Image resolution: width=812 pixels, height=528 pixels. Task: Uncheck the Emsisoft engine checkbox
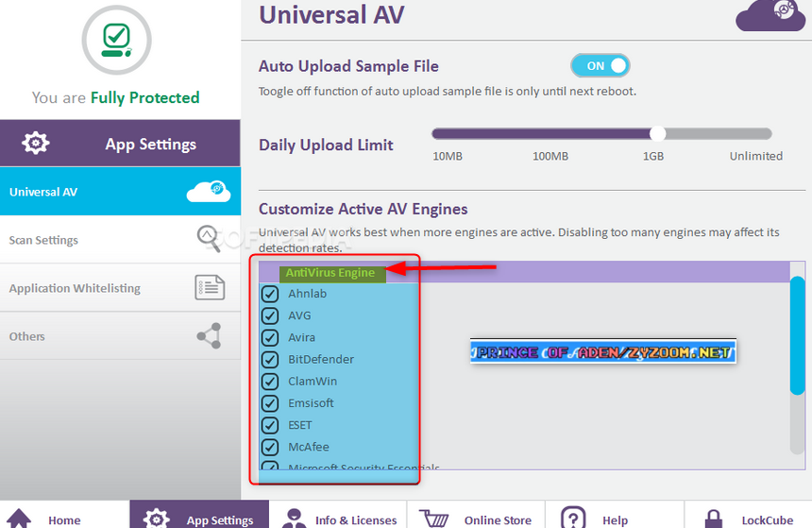[x=270, y=403]
